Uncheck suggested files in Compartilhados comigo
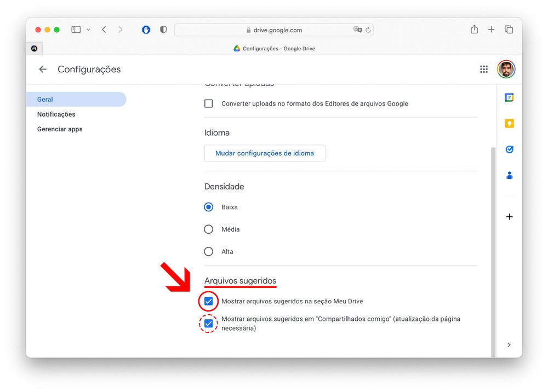This screenshot has width=548, height=392. pos(209,324)
